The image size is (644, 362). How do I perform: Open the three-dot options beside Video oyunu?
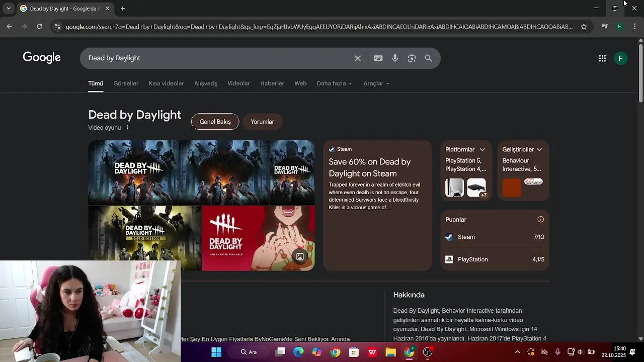click(127, 128)
